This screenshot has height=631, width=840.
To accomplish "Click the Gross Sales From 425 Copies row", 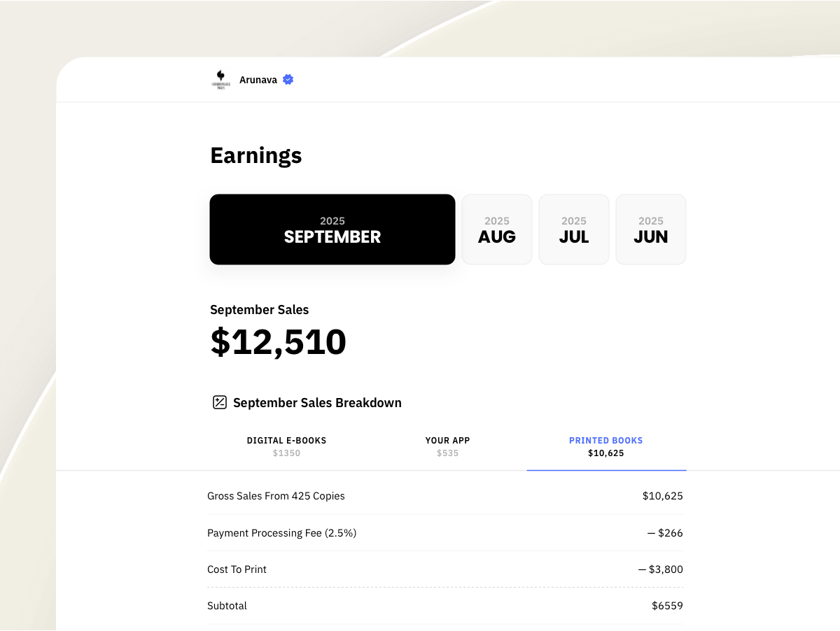I will point(276,496).
